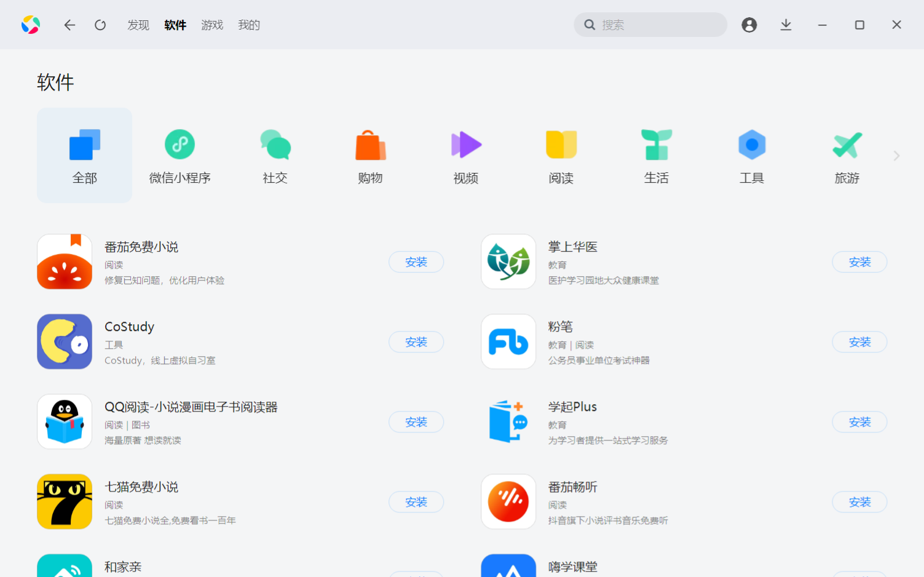The width and height of the screenshot is (924, 577).
Task: Expand more categories with right chevron
Action: (896, 156)
